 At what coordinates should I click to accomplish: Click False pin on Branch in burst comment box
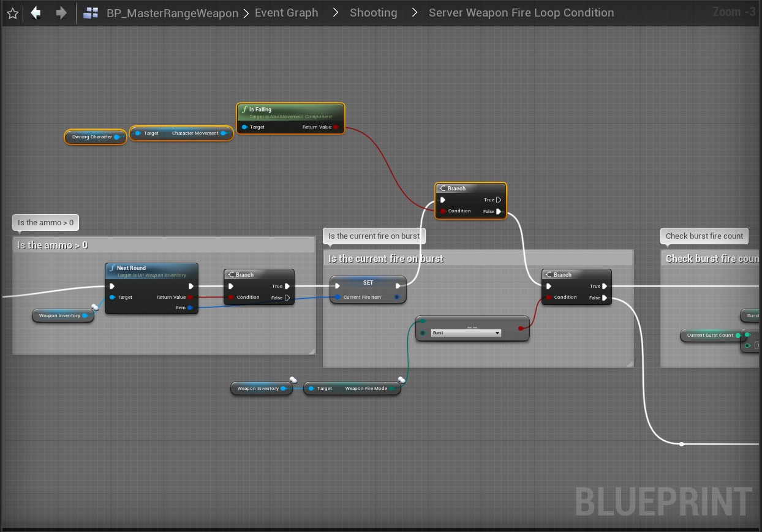[x=605, y=298]
